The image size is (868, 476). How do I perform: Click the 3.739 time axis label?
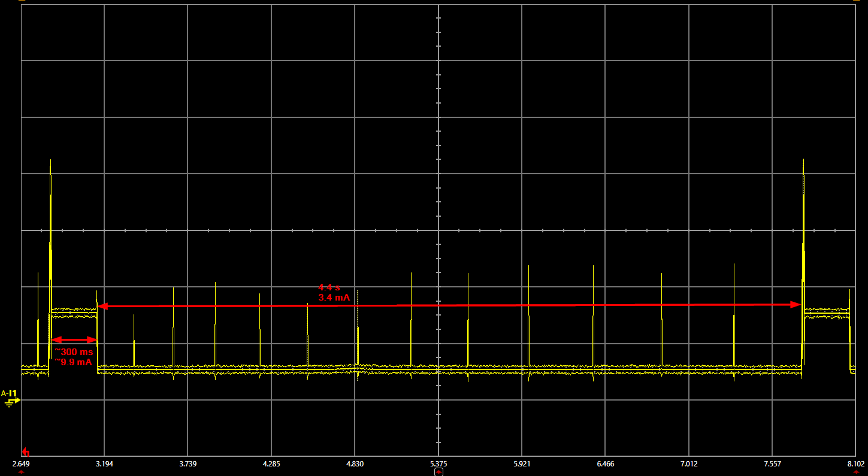pyautogui.click(x=188, y=464)
